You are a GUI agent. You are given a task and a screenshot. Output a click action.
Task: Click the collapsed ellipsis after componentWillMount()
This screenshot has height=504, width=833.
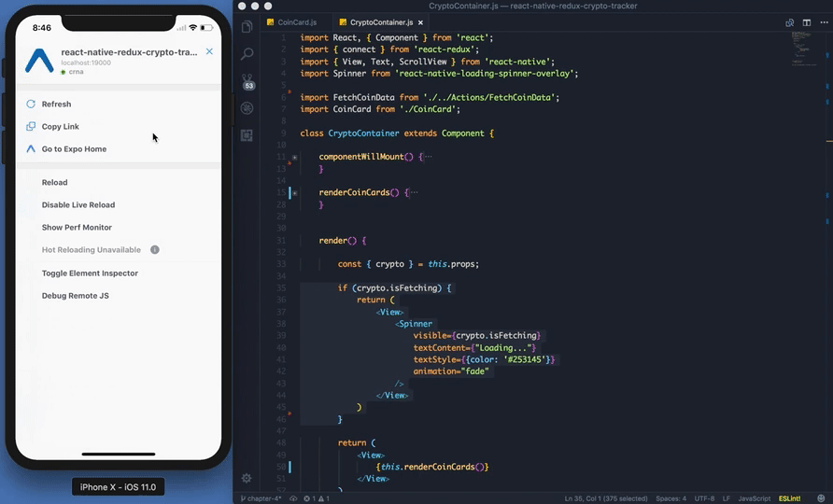(429, 157)
